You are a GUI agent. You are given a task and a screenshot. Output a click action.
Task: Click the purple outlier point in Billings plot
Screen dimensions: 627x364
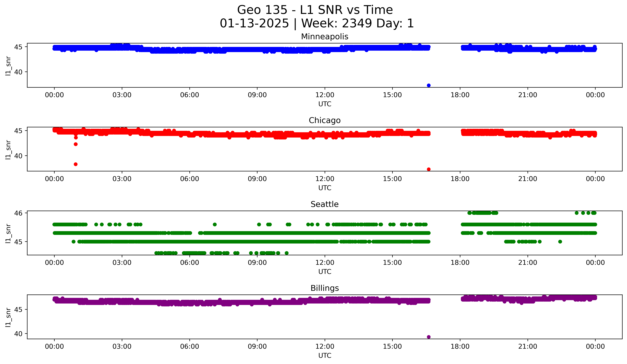pos(428,337)
